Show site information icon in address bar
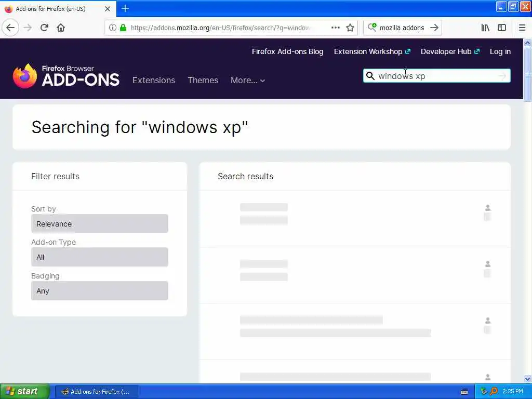Viewport: 532px width, 399px height. 112,28
